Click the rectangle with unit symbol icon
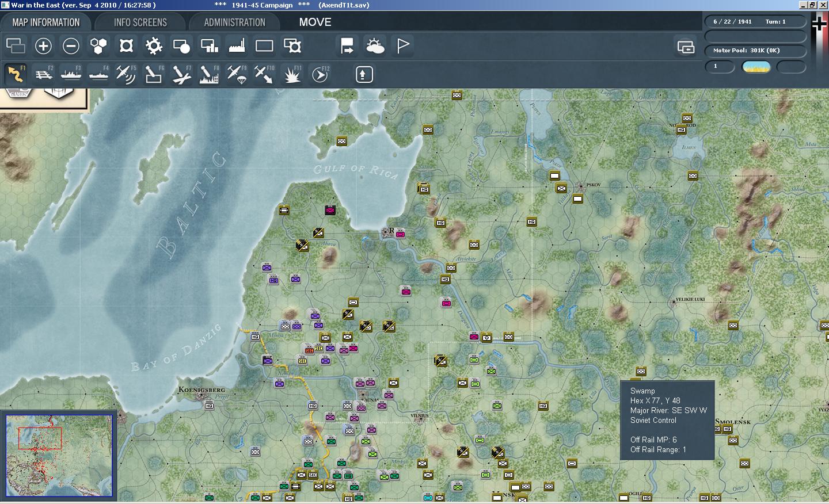Viewport: 829px width, 504px height. (292, 45)
